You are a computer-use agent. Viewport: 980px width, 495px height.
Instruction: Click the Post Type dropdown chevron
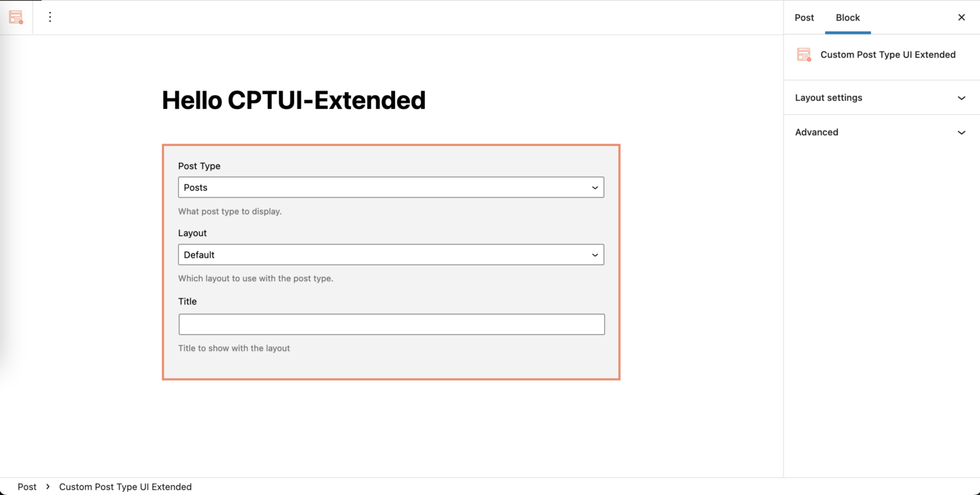point(595,187)
